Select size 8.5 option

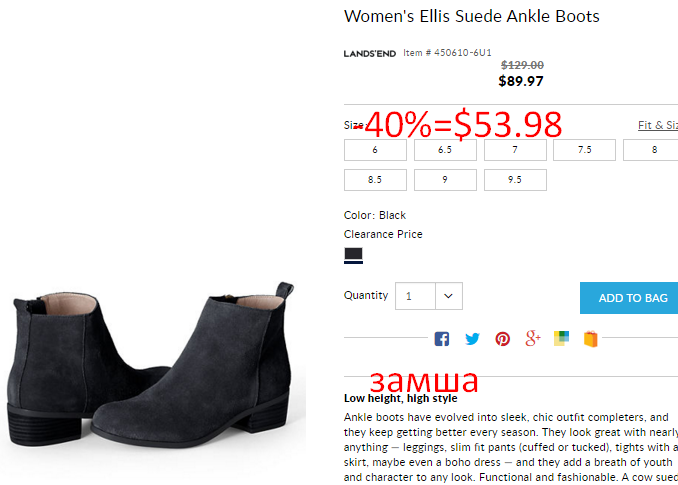click(375, 180)
